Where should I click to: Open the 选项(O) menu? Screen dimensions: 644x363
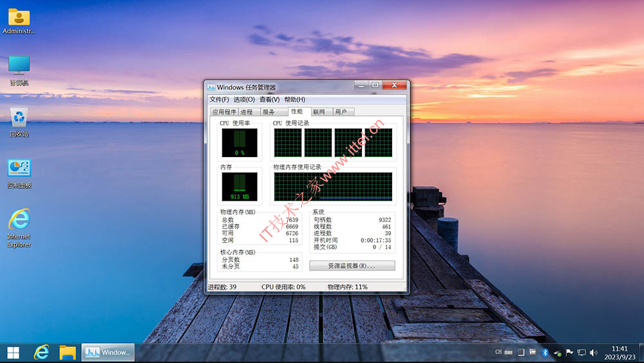click(244, 99)
